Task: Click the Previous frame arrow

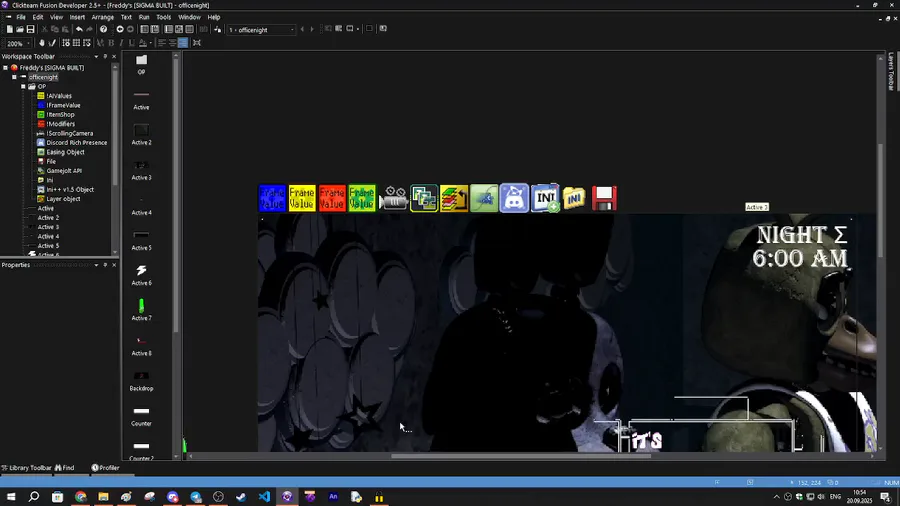Action: [302, 29]
